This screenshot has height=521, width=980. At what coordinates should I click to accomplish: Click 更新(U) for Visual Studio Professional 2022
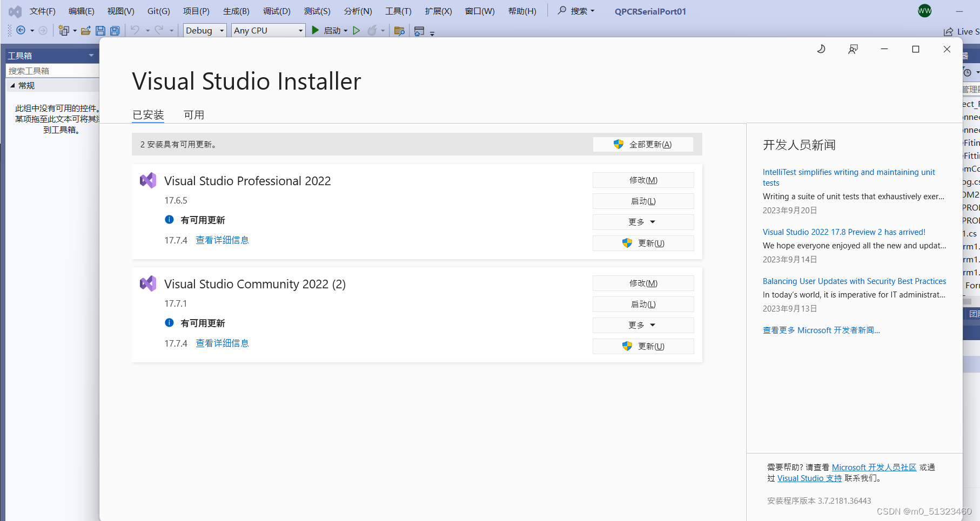click(643, 243)
